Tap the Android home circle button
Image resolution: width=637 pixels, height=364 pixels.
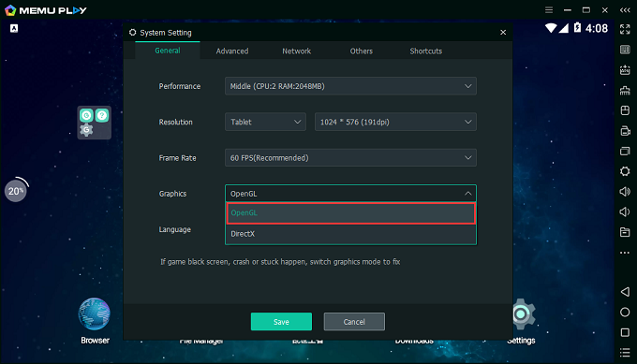tap(625, 312)
